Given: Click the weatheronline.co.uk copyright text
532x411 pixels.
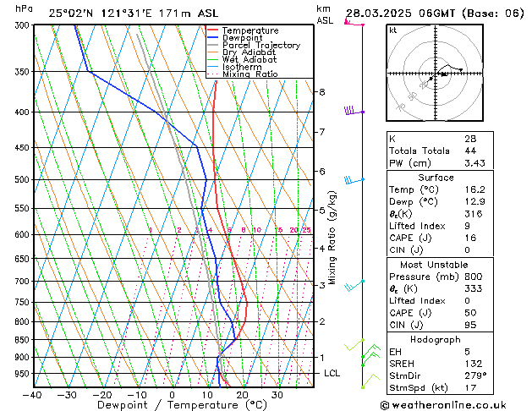Looking at the screenshot, I should (443, 405).
